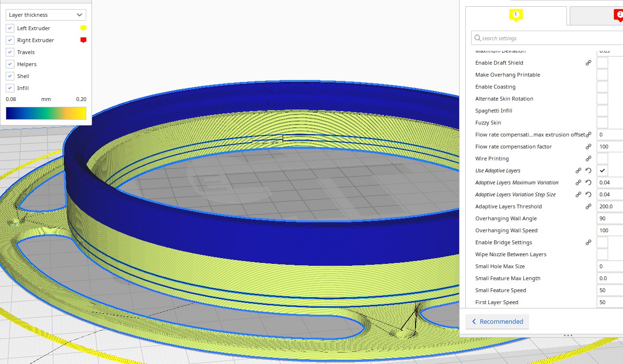Image resolution: width=623 pixels, height=364 pixels.
Task: Enable Spaghetti Infill checkbox
Action: (x=602, y=111)
